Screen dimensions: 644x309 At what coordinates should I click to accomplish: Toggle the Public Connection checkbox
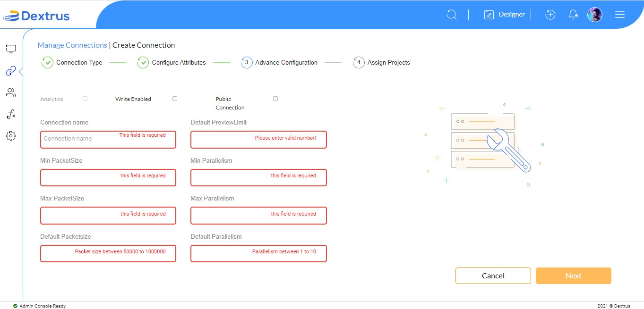tap(275, 99)
